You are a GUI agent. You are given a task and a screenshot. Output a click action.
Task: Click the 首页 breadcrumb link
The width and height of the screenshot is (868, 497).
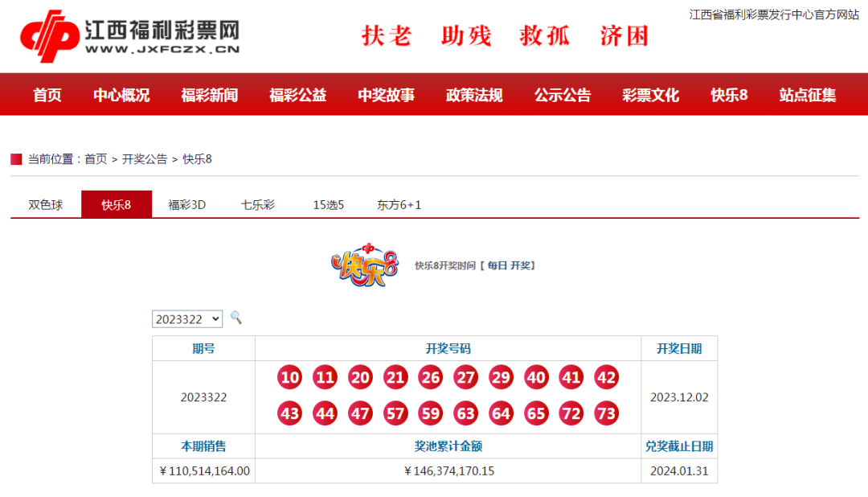[96, 159]
